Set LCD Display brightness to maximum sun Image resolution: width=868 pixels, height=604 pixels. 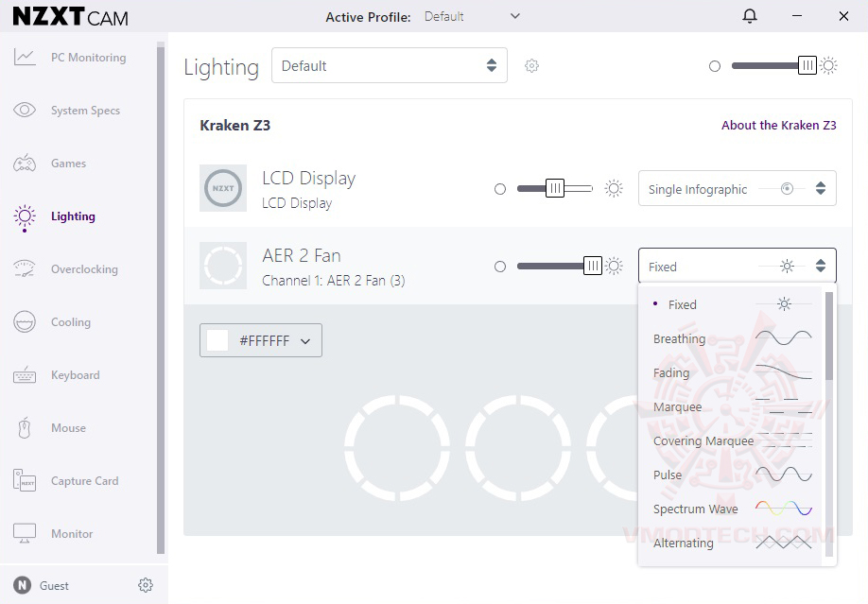[614, 189]
